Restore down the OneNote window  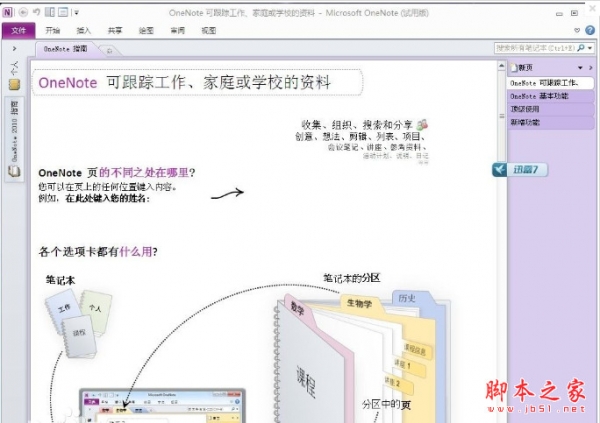pyautogui.click(x=574, y=13)
